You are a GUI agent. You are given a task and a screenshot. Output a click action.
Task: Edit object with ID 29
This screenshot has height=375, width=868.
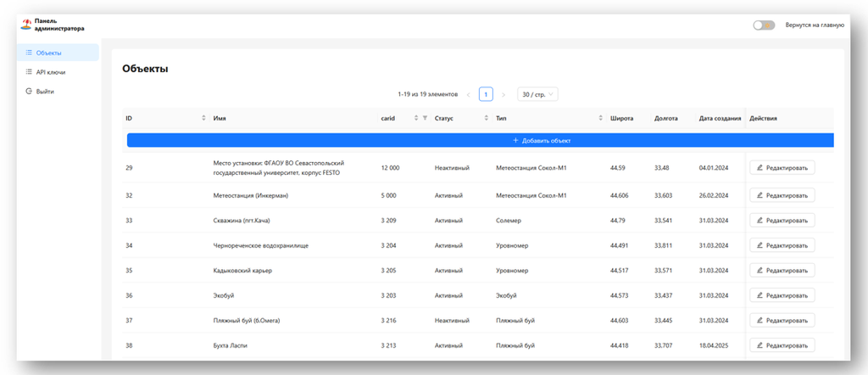[782, 167]
